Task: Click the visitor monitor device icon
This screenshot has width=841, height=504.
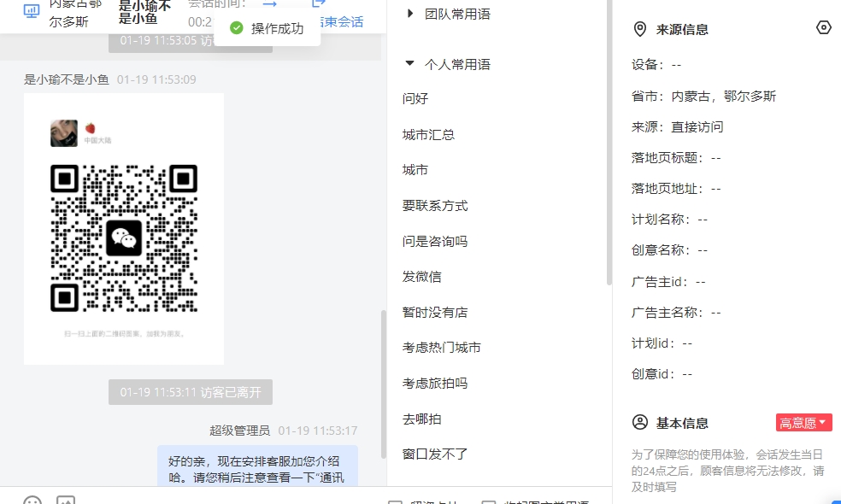Action: (32, 11)
